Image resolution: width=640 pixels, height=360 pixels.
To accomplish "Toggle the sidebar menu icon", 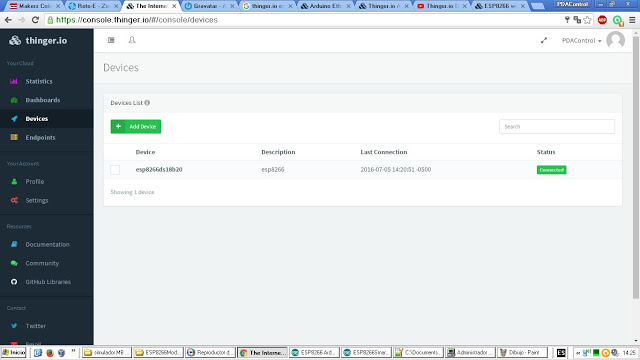I will pyautogui.click(x=111, y=40).
